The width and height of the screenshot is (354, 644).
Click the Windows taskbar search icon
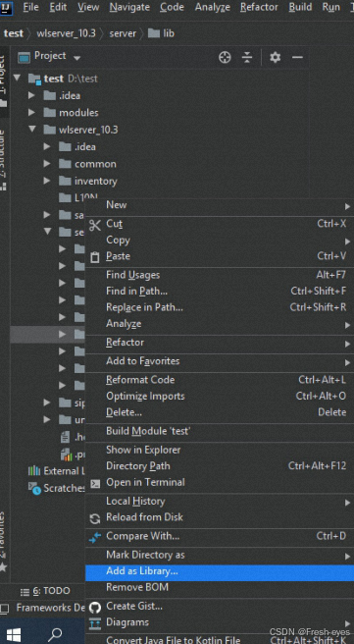[x=55, y=634]
